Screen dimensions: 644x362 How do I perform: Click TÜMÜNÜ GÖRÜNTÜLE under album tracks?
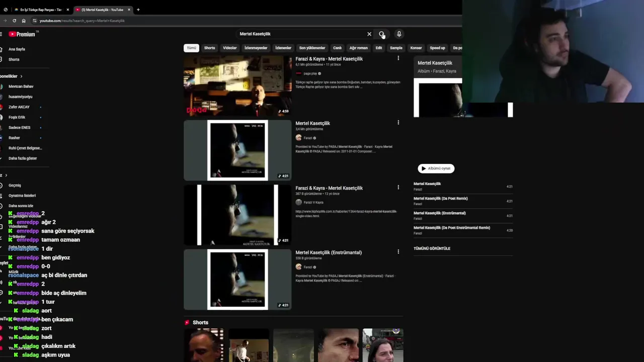point(432,248)
